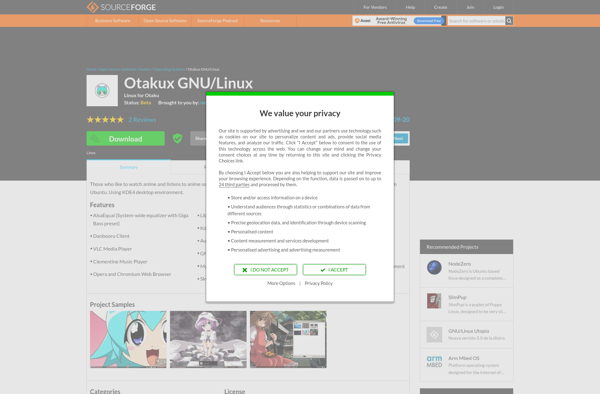Click the For Vendors link
The height and width of the screenshot is (394, 600).
375,7
